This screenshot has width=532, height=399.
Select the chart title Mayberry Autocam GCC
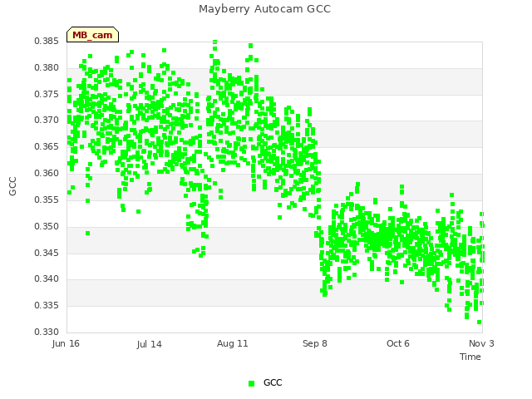[264, 9]
